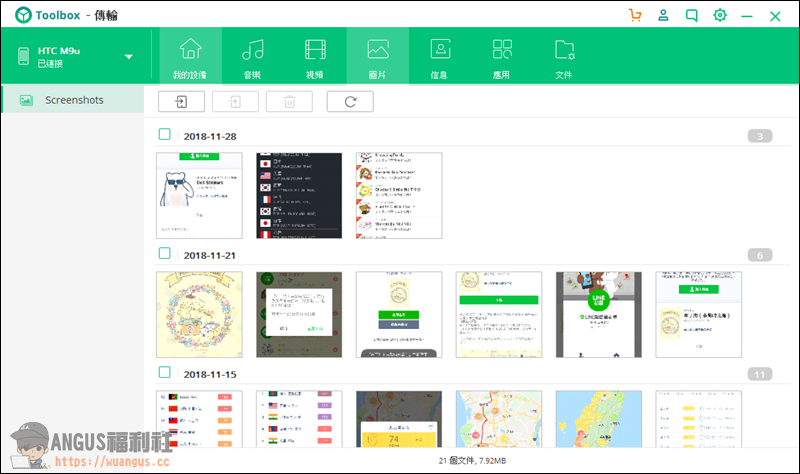Click the count badge 6 for 2018-11-21
The image size is (800, 474).
click(760, 255)
